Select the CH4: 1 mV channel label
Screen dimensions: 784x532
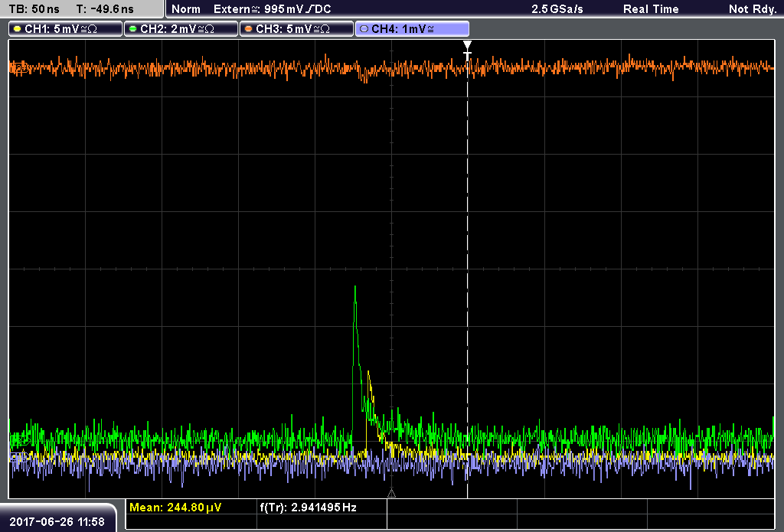coord(412,29)
